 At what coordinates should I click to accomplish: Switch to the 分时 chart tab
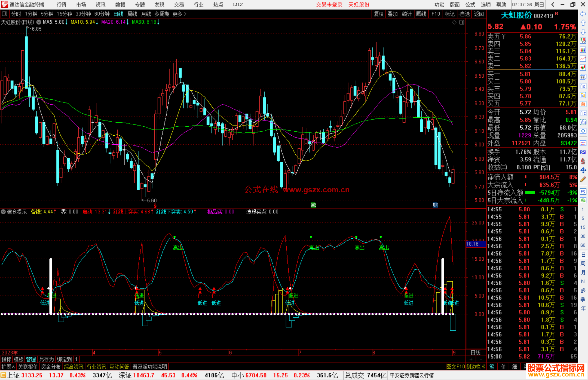[16, 14]
